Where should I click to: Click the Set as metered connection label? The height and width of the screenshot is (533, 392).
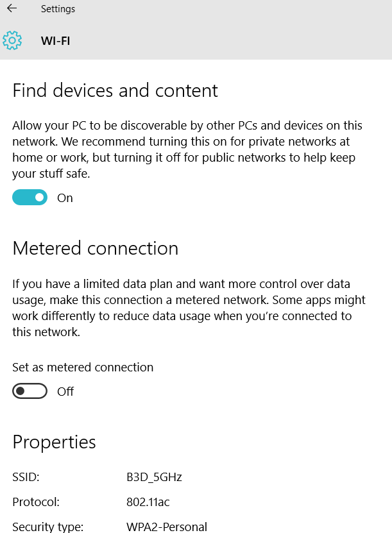point(83,368)
